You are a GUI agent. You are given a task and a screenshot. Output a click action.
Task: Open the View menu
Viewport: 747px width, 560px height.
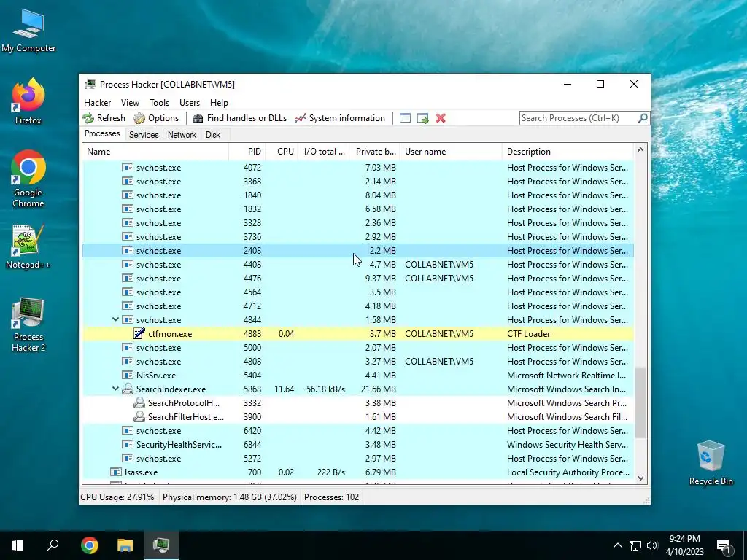coord(130,102)
